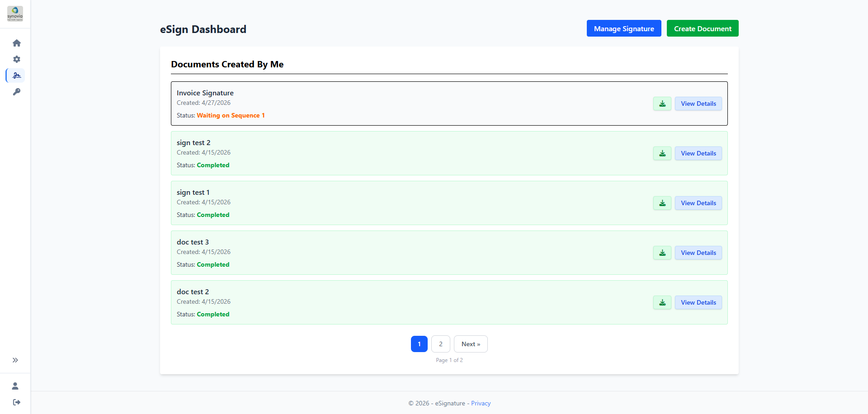This screenshot has height=414, width=868.
Task: View Details for sign test 1
Action: [698, 203]
